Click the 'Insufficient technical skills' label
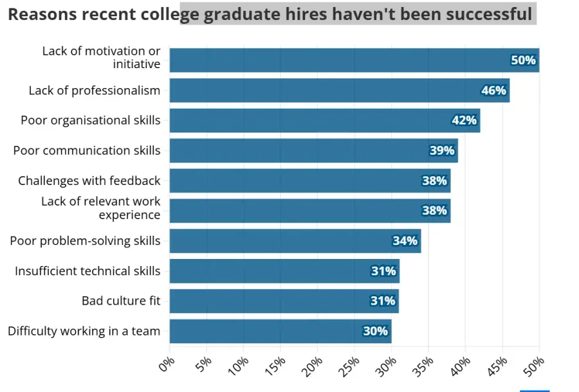Screen dimensions: 579x392 (x=88, y=271)
